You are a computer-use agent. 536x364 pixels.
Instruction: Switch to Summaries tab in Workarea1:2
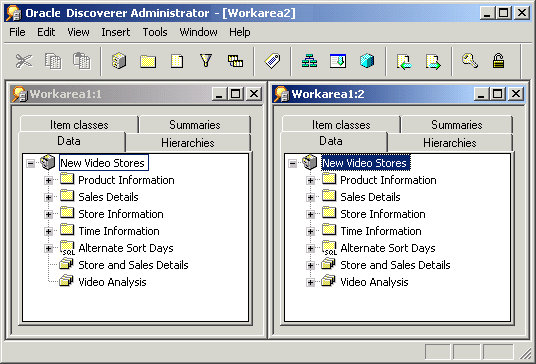(456, 124)
